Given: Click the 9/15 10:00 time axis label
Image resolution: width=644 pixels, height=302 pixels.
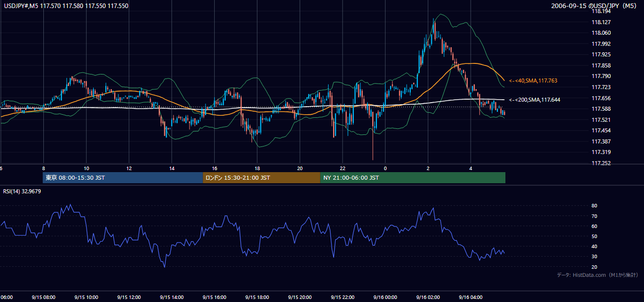Looking at the screenshot, I should [86, 297].
